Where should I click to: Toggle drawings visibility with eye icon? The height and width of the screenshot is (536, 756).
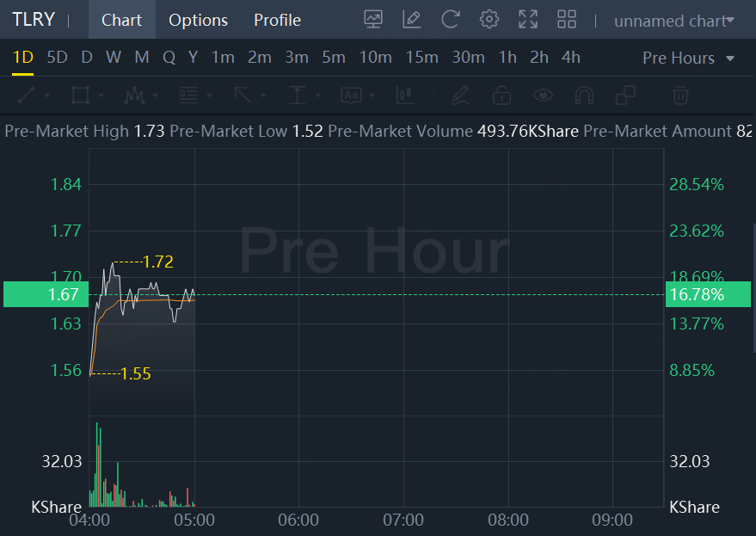[x=543, y=95]
